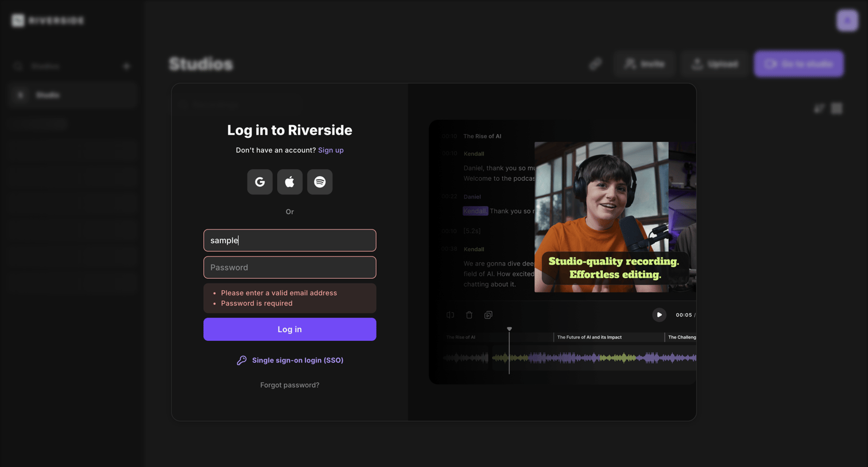
Task: Click the video of the woman wearing headphones
Action: (601, 217)
